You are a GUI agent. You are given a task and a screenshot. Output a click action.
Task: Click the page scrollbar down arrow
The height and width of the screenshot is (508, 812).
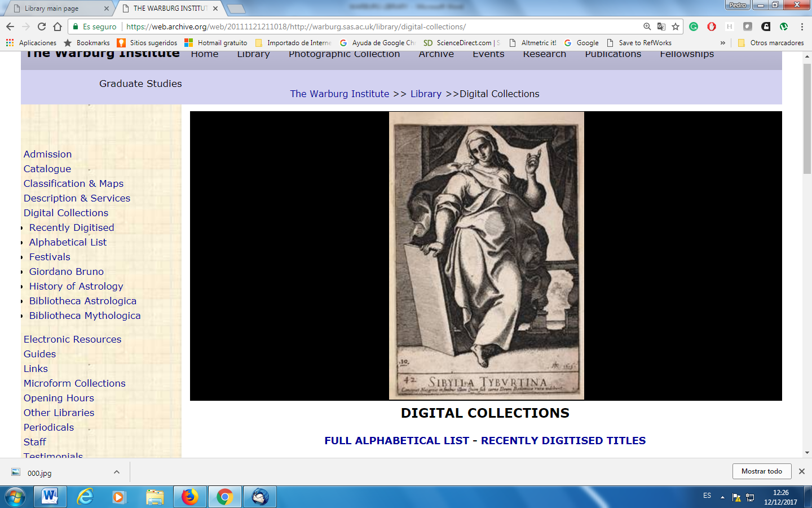pyautogui.click(x=807, y=453)
